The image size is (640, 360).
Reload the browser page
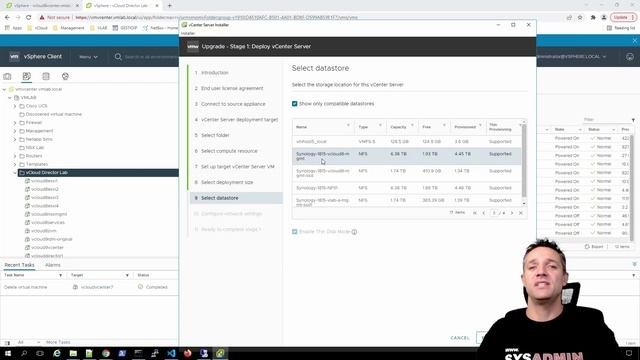(x=29, y=18)
